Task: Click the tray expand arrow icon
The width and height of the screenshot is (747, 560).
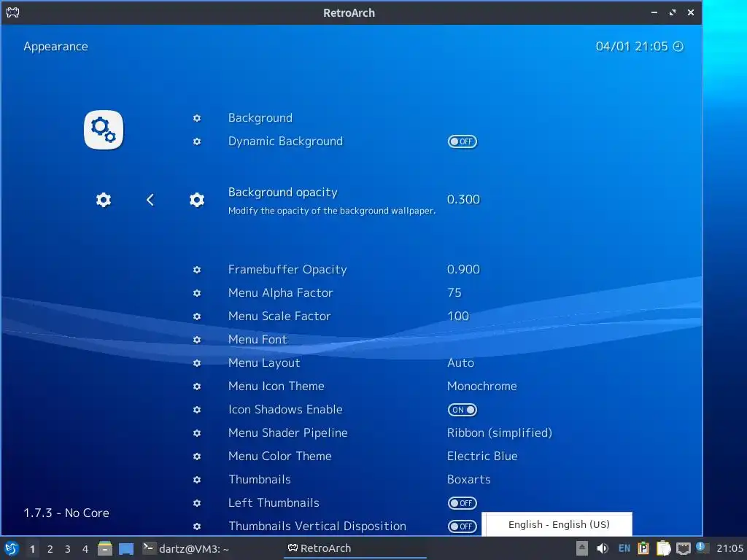Action: tap(581, 548)
